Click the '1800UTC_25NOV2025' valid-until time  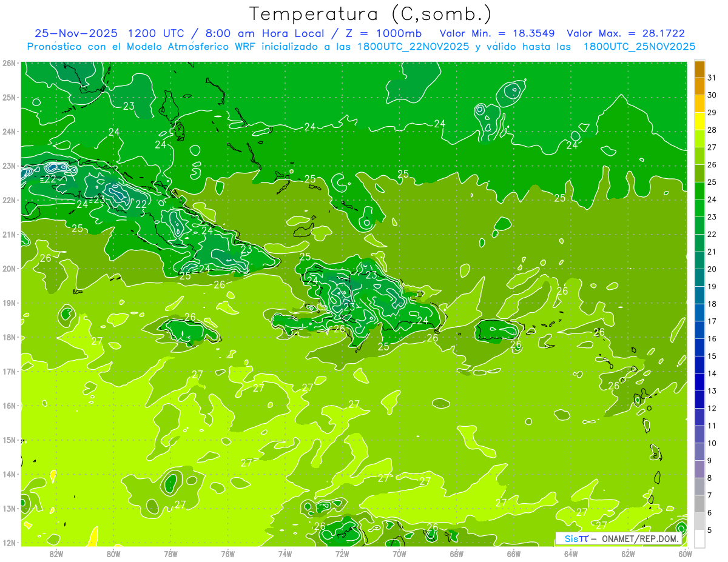tap(639, 47)
